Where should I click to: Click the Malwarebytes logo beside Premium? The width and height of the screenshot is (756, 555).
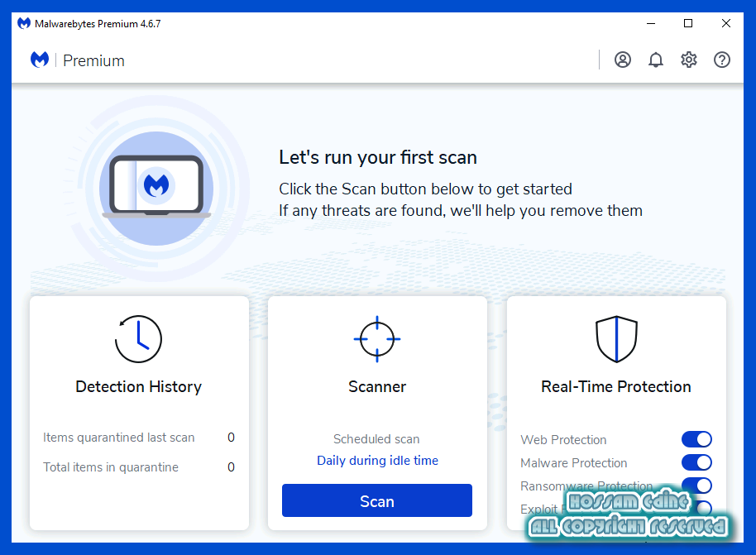40,60
